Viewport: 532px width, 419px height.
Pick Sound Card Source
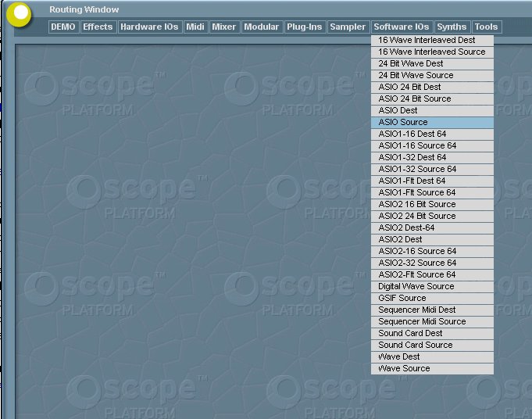(x=432, y=345)
